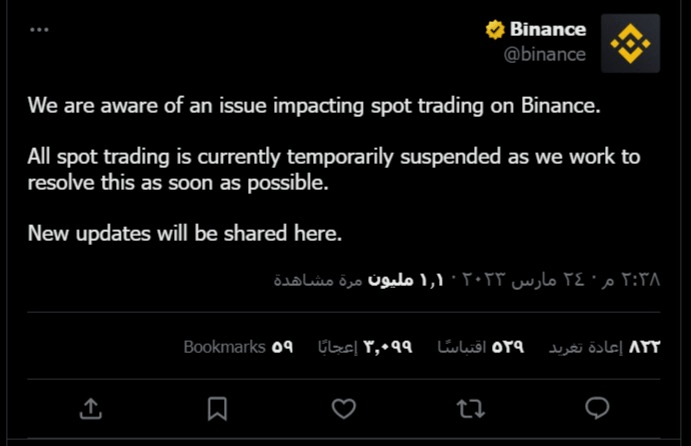Image resolution: width=691 pixels, height=446 pixels.
Task: Share the tweet using the upload-arrow icon
Action: pos(91,409)
